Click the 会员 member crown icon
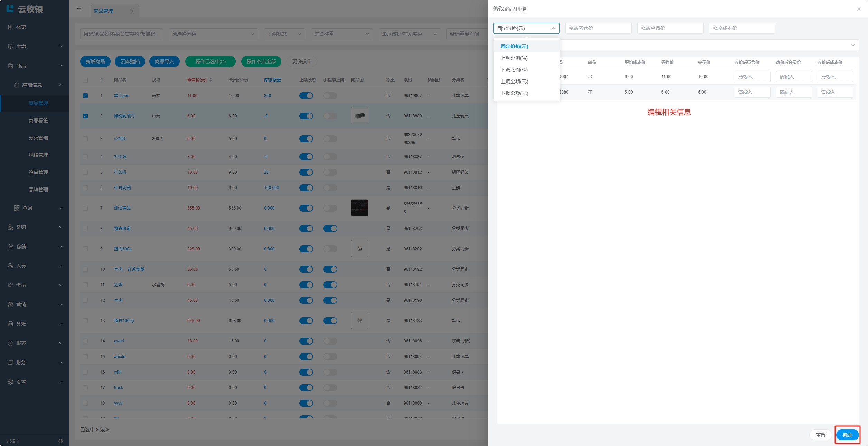The image size is (868, 446). (x=10, y=285)
